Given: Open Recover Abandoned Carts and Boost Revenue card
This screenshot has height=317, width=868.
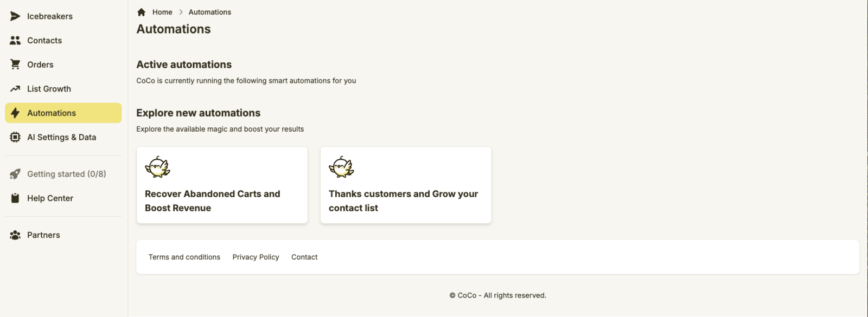Looking at the screenshot, I should [222, 200].
